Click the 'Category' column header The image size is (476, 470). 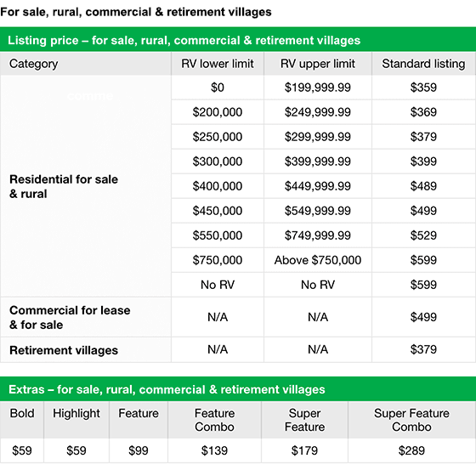[x=33, y=64]
